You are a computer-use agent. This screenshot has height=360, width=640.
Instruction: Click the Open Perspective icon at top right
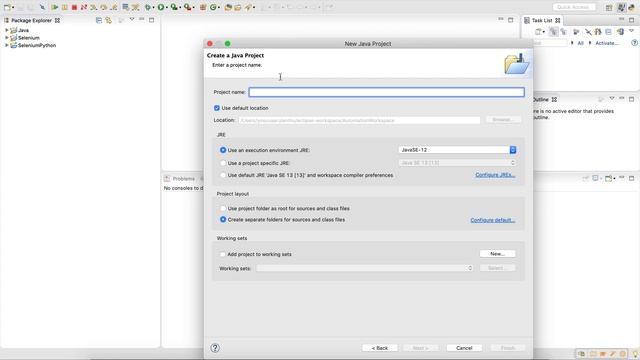[x=609, y=7]
